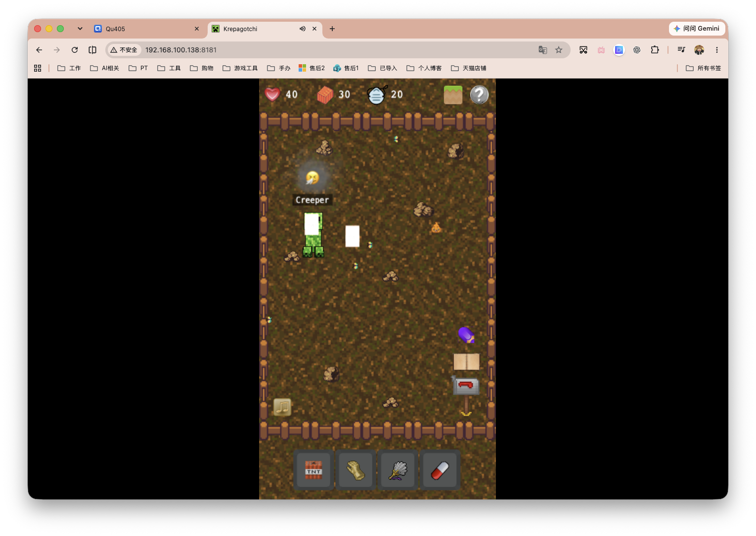This screenshot has width=756, height=536.
Task: Click the scissors screenshot extension icon
Action: click(x=583, y=50)
